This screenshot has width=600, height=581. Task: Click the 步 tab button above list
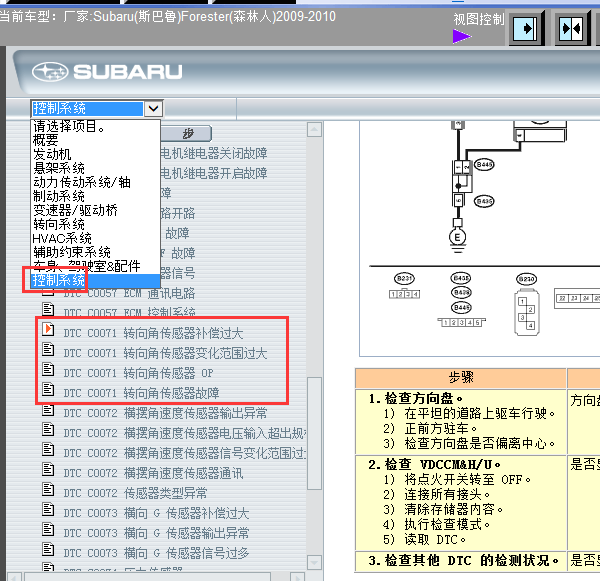tap(187, 134)
